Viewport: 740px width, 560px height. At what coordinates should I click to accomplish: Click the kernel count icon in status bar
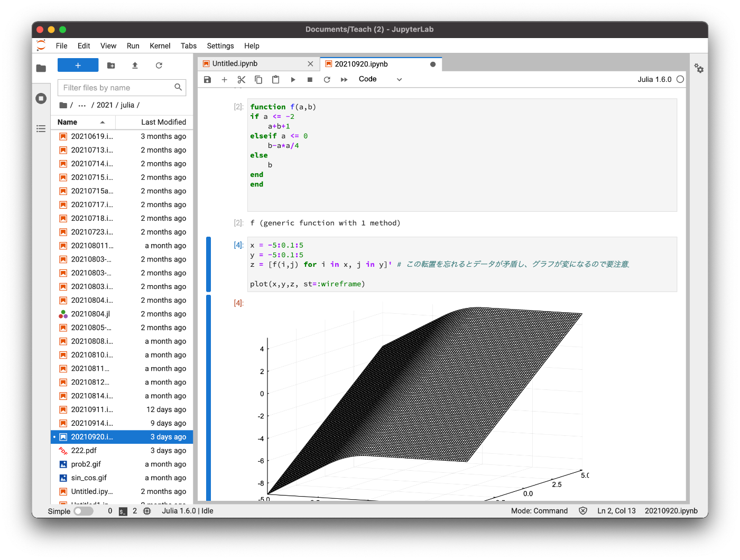(x=147, y=511)
